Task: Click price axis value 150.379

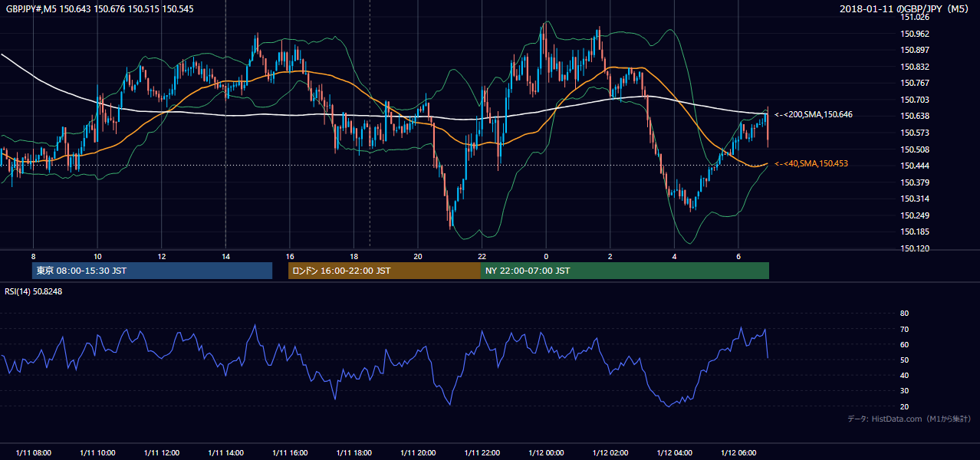Action: point(915,182)
